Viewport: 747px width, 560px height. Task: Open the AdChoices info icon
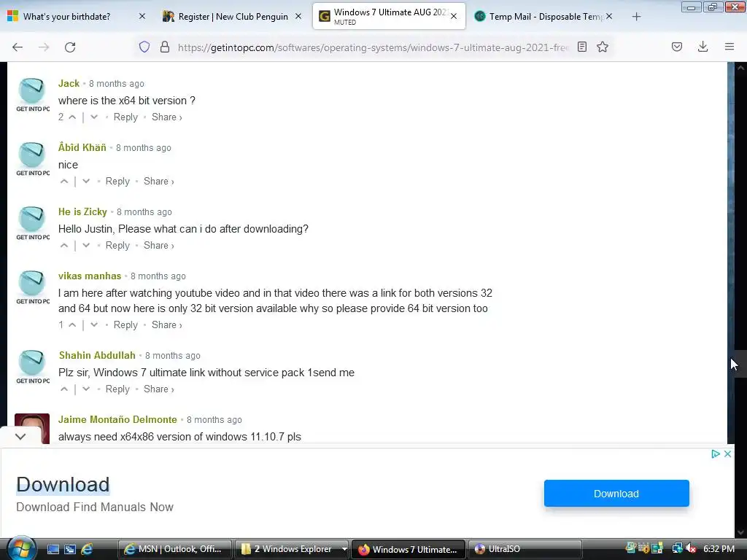[715, 454]
